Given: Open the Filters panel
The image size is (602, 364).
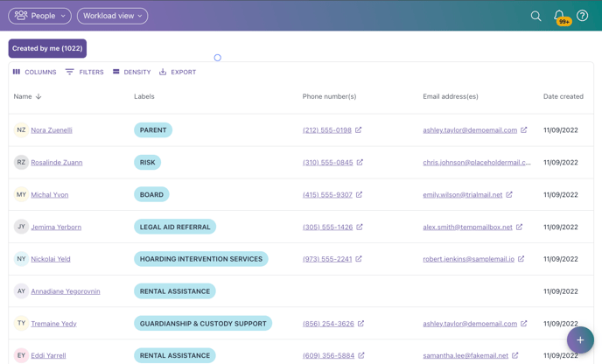Looking at the screenshot, I should [x=84, y=73].
